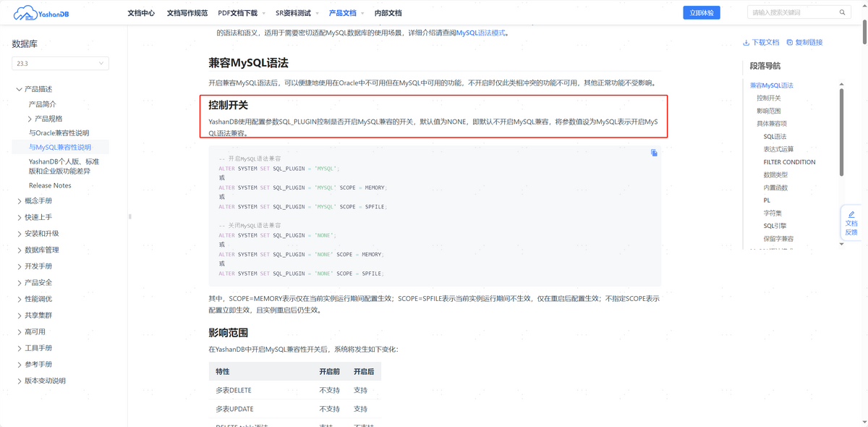868x427 pixels.
Task: Jump to 兼容MySQL语法 in outline
Action: [x=771, y=85]
